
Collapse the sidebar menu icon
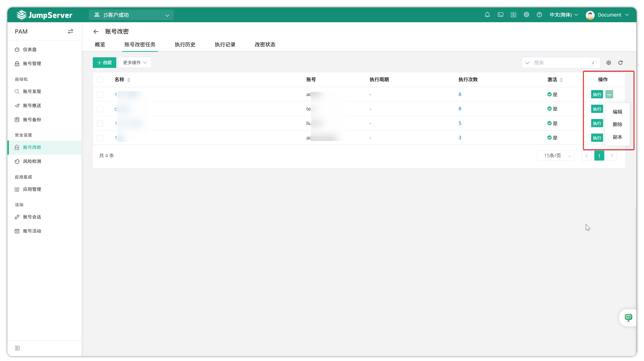click(17, 348)
